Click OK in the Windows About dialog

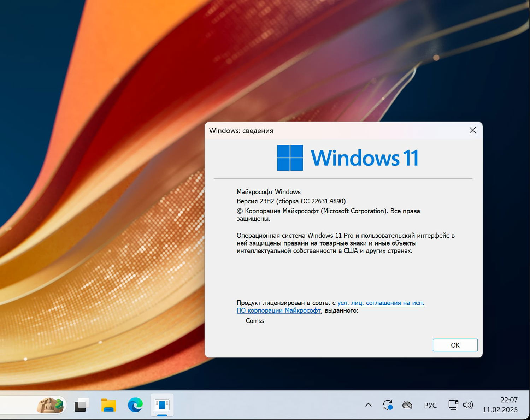point(455,345)
